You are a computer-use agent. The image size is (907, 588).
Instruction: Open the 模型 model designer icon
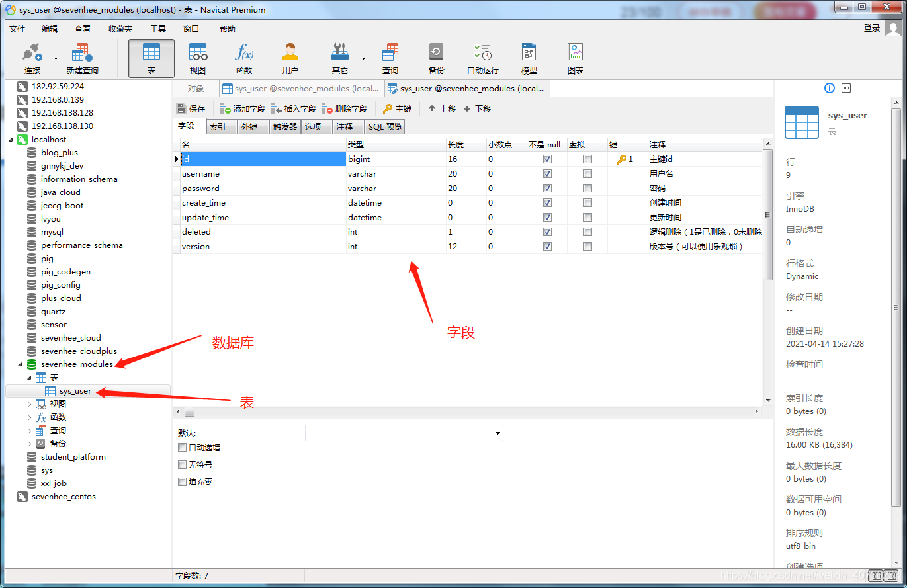pyautogui.click(x=528, y=57)
